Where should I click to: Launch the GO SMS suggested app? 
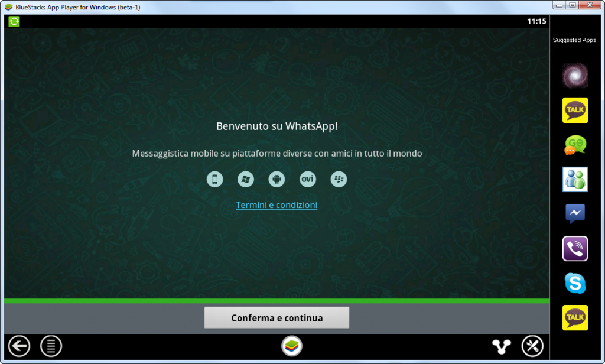574,145
